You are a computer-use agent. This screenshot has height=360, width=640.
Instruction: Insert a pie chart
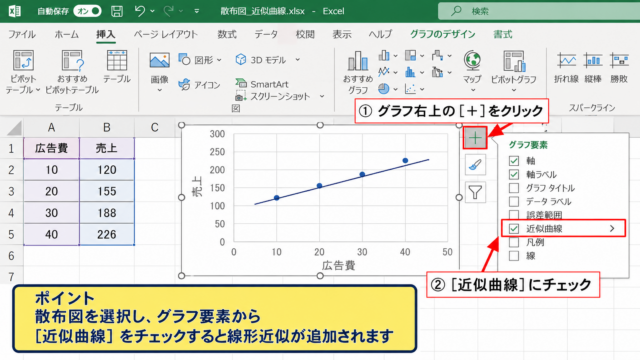pos(384,89)
